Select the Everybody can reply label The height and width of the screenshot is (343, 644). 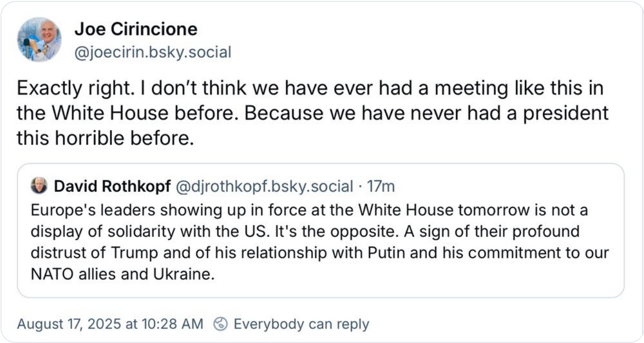pyautogui.click(x=301, y=324)
